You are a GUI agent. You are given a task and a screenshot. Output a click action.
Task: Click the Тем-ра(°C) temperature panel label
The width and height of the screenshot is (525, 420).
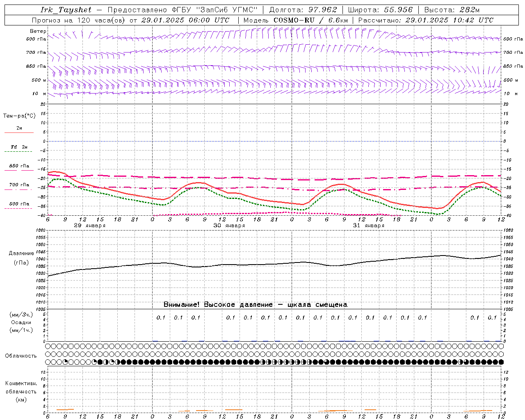tap(19, 116)
